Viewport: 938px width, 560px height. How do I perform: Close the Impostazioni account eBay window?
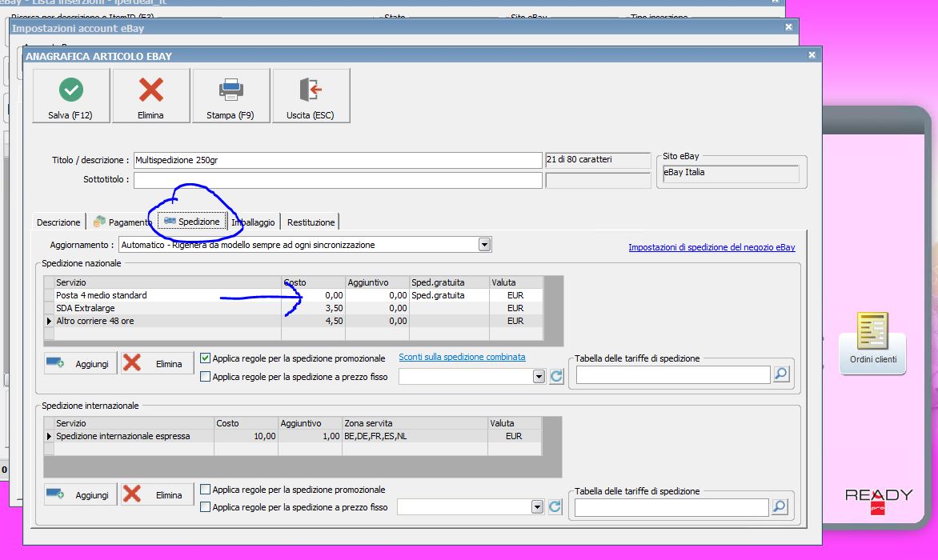click(x=788, y=27)
